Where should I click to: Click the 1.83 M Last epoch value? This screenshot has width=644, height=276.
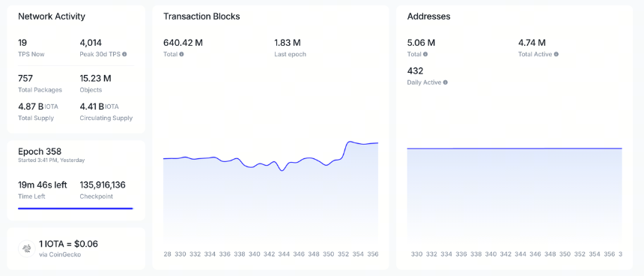(x=288, y=43)
